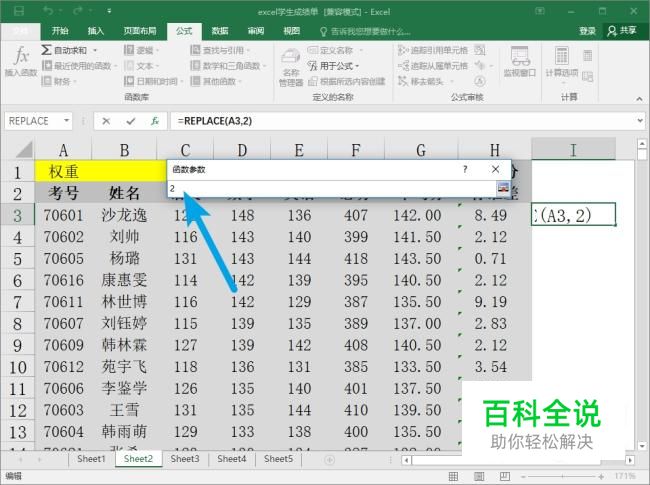650x485 pixels.
Task: Expand the formula bar
Action: point(640,121)
